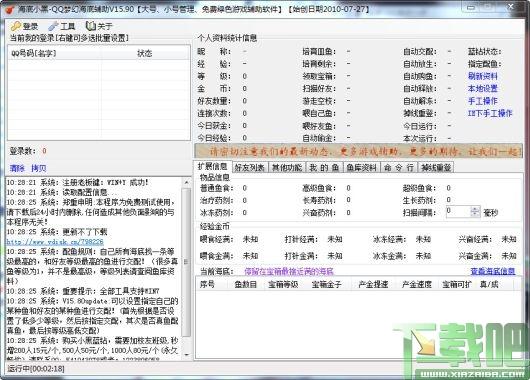This screenshot has height=380, width=530.
Task: Click the 普通鱼食 label
Action: coord(217,188)
